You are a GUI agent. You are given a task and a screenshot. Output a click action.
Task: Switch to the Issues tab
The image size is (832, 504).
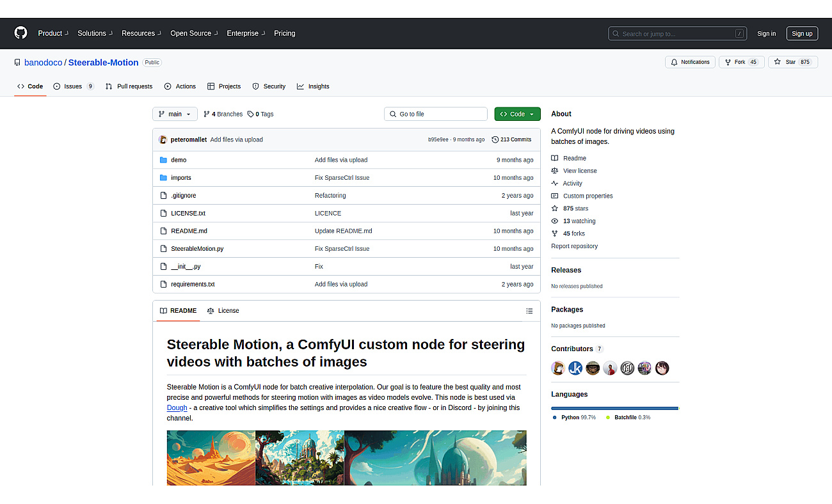tap(74, 86)
